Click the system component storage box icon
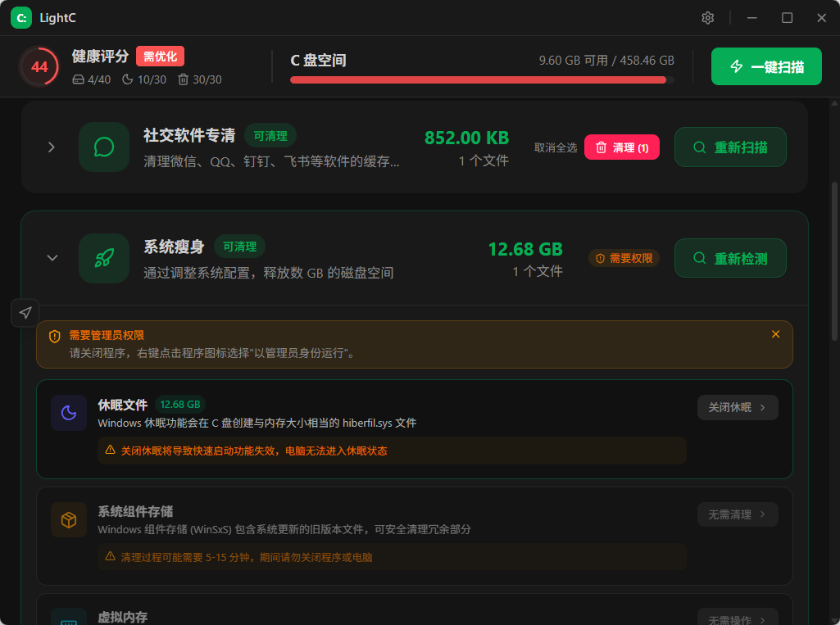The height and width of the screenshot is (625, 840). click(x=69, y=519)
